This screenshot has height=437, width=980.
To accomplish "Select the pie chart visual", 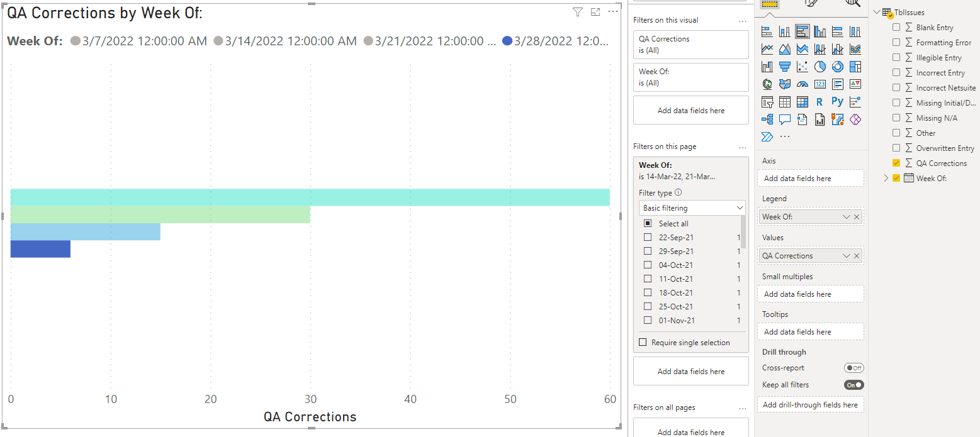I will [819, 67].
